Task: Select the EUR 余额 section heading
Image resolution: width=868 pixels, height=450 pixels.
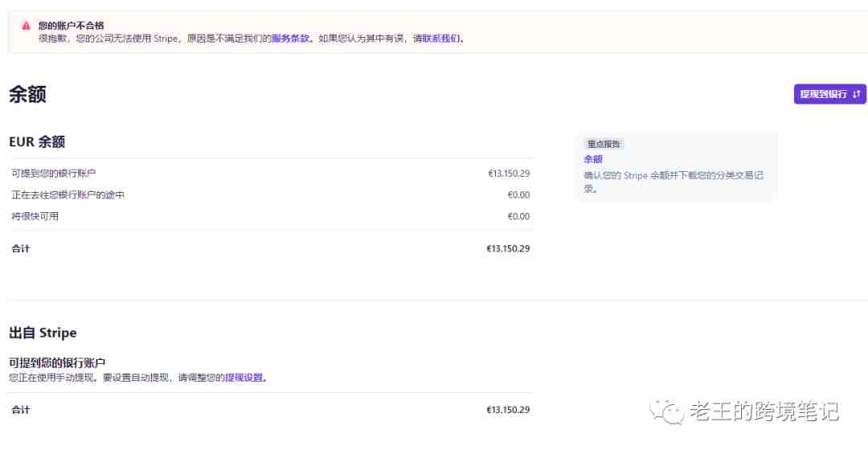Action: [37, 141]
